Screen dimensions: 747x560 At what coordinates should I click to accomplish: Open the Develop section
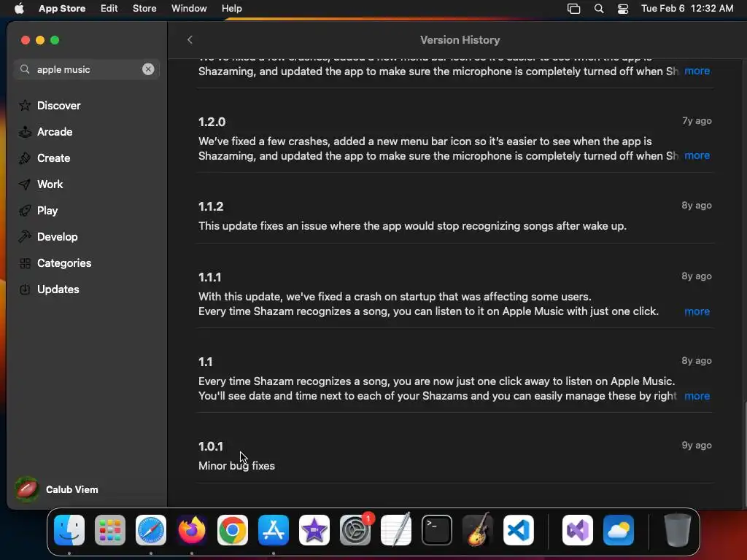point(57,237)
